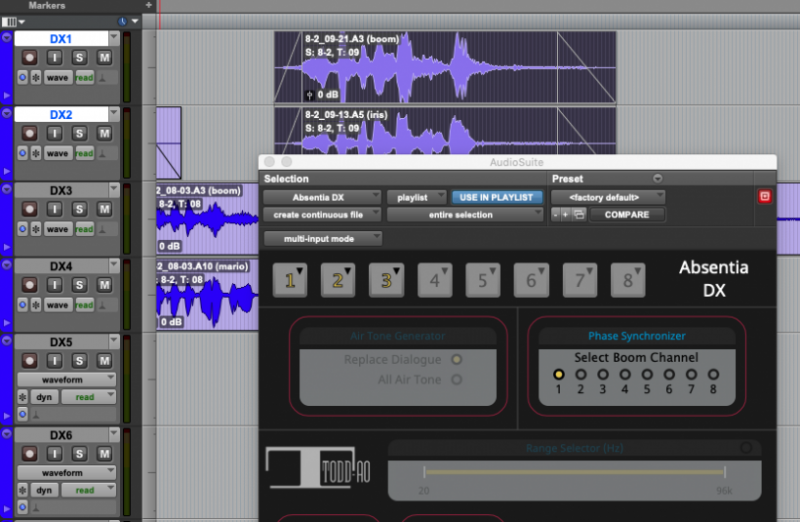Click DX1 elastic audio plugin icon

point(22,78)
